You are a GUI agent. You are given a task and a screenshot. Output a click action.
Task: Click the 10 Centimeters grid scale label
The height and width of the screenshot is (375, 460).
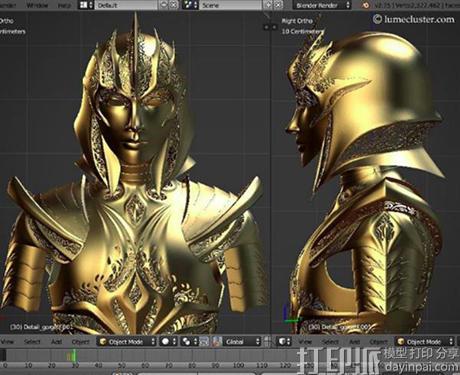(302, 31)
